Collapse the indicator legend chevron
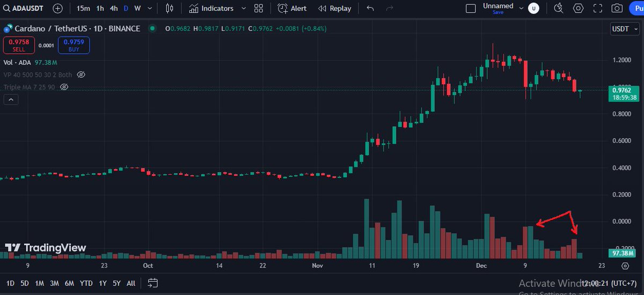644x295 pixels. pos(11,99)
